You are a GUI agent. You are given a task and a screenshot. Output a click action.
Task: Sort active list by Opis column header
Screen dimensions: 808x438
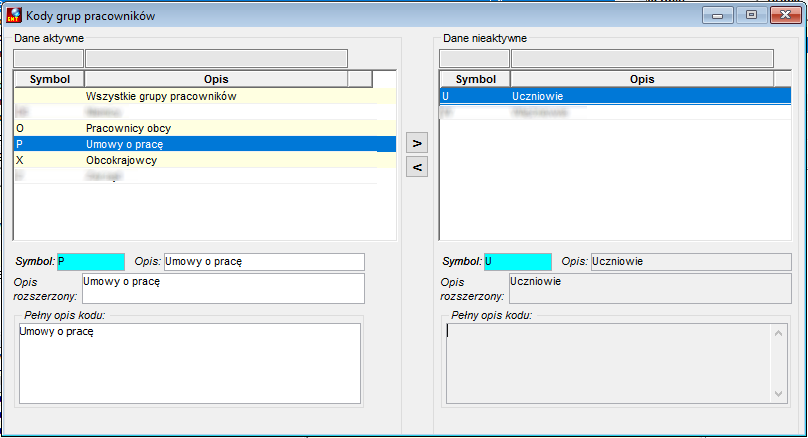[x=216, y=79]
